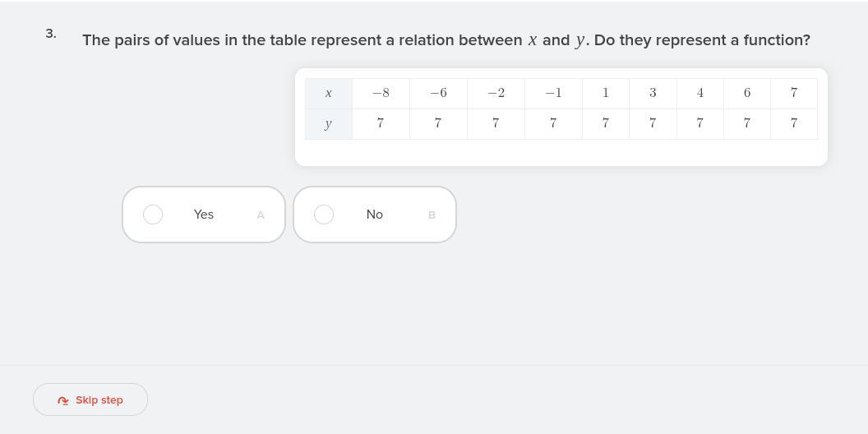Click the −1 cell in the table
The height and width of the screenshot is (434, 868).
553,94
